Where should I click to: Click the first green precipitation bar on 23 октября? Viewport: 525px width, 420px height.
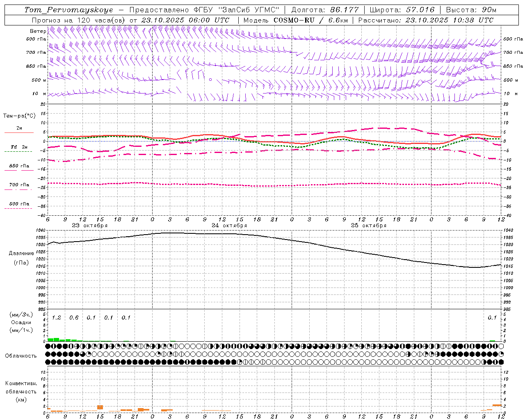coord(50,340)
